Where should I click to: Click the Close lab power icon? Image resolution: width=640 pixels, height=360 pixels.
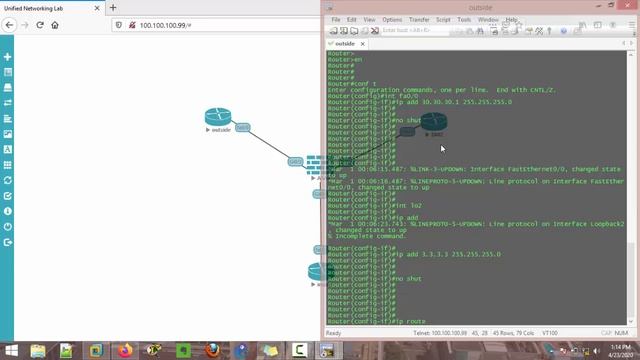[x=7, y=227]
